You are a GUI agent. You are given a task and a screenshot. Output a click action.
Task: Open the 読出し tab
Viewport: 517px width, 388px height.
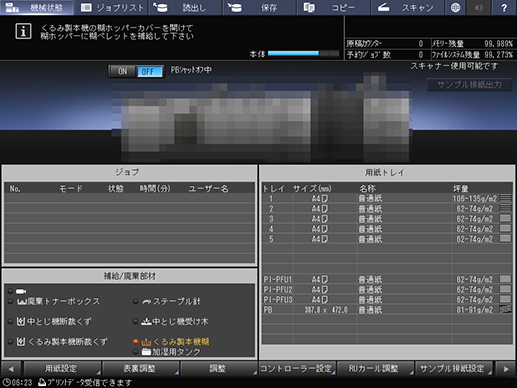185,7
